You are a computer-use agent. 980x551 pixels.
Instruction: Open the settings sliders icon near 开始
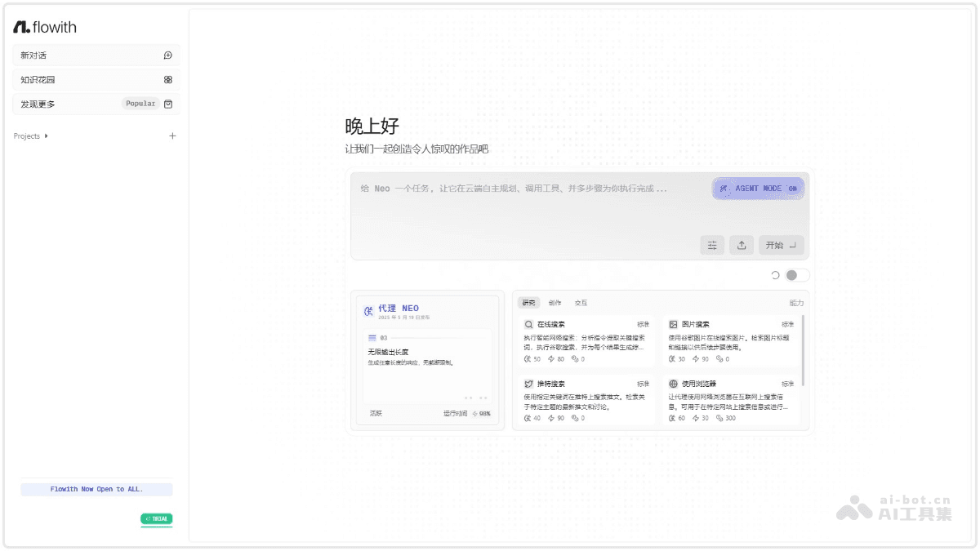click(x=712, y=244)
